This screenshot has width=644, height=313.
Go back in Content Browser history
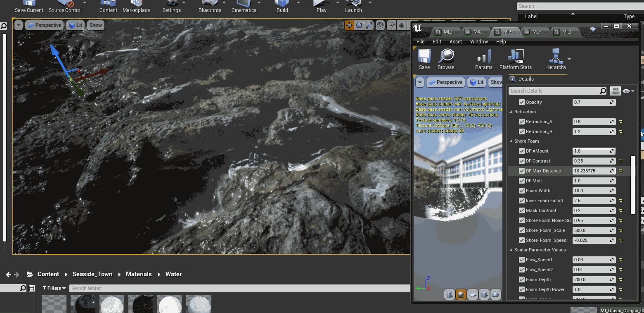coord(8,275)
